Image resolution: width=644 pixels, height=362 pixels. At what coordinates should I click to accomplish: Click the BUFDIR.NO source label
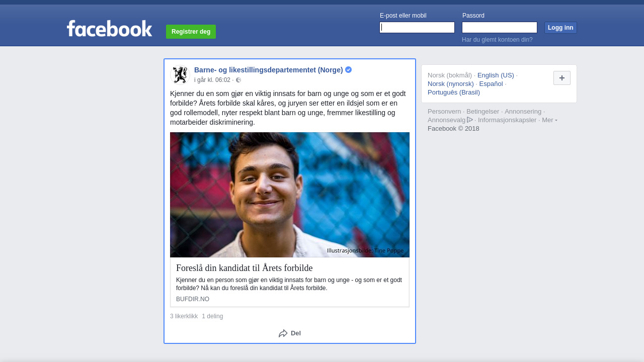pos(193,299)
